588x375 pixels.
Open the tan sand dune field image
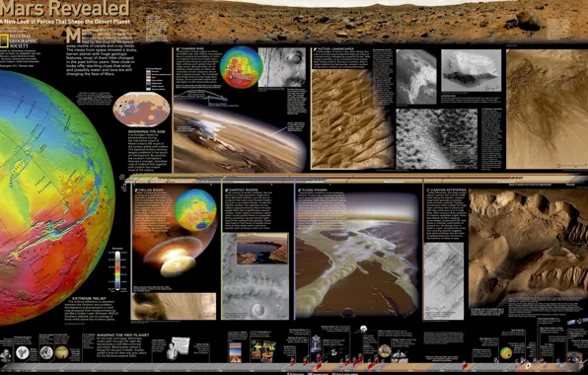[352, 119]
